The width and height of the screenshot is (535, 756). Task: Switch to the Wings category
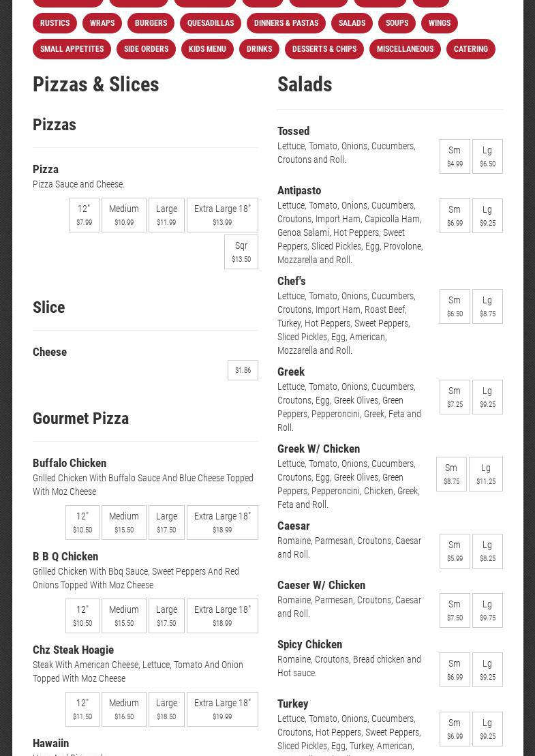coord(440,23)
